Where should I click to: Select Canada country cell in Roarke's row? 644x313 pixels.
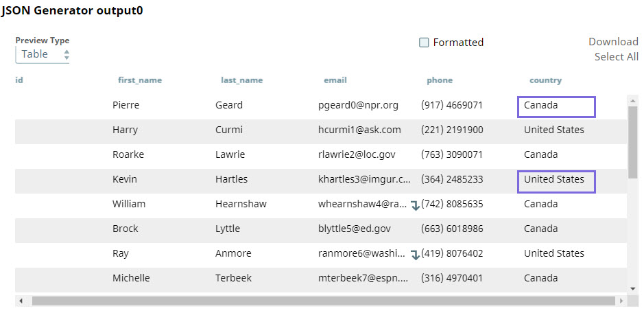540,154
